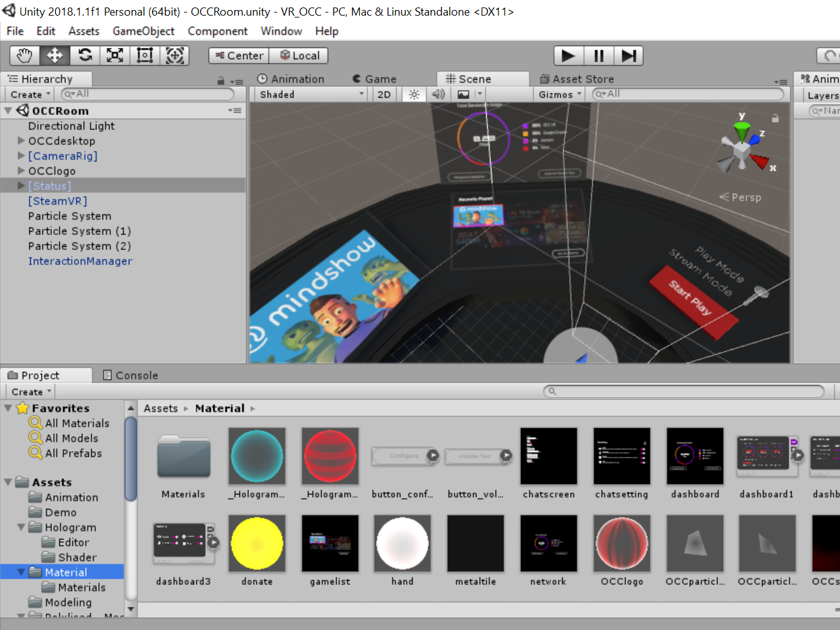Open Project Create dropdown
The width and height of the screenshot is (840, 630).
coord(31,392)
